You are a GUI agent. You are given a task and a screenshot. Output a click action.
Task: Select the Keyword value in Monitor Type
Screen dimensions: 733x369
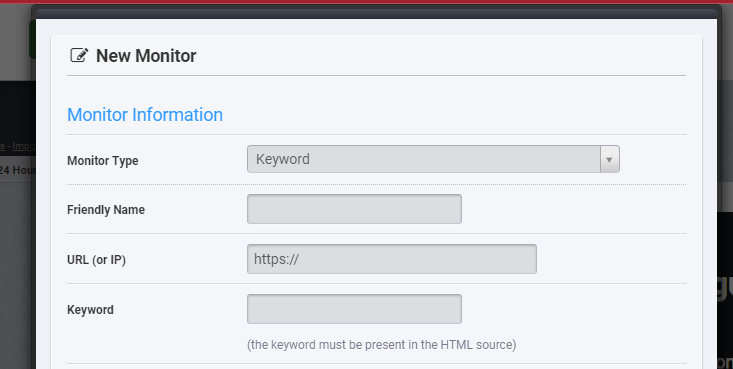point(283,159)
